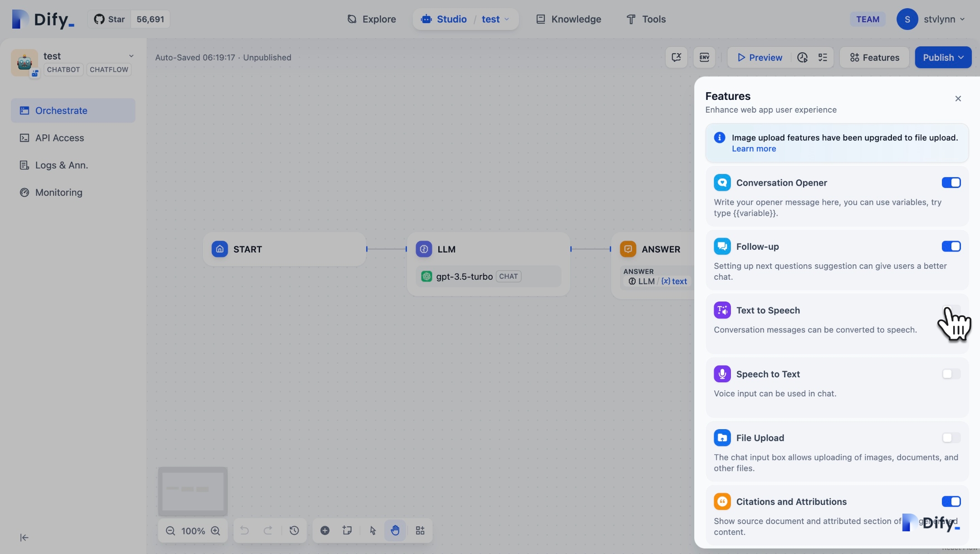Enable the File Upload toggle
The image size is (980, 554).
[x=951, y=438]
